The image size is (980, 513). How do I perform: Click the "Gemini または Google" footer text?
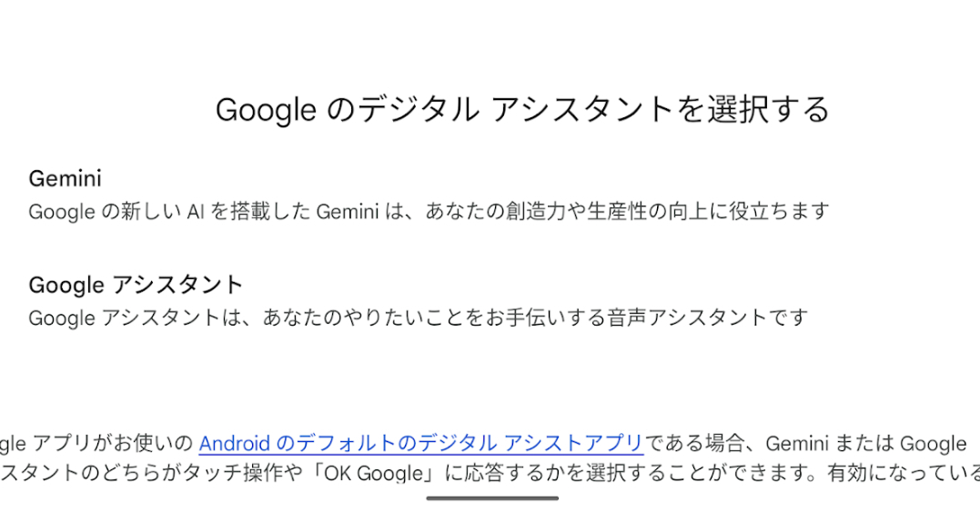865,444
